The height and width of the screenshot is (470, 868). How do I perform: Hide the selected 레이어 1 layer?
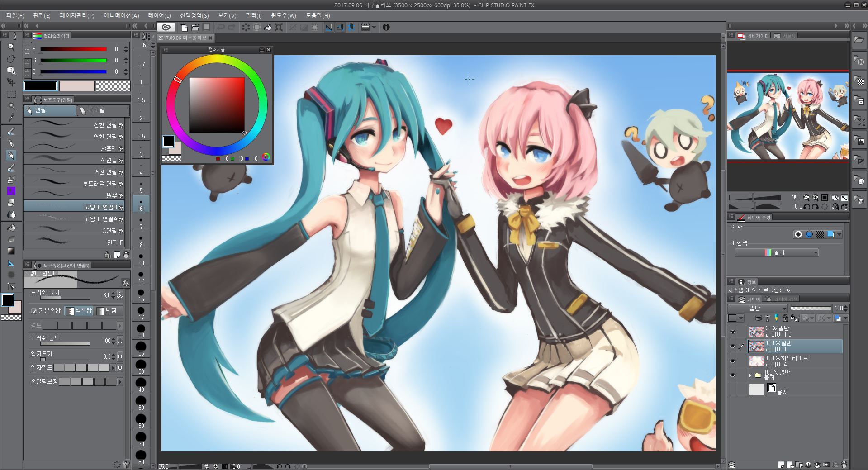pos(733,347)
